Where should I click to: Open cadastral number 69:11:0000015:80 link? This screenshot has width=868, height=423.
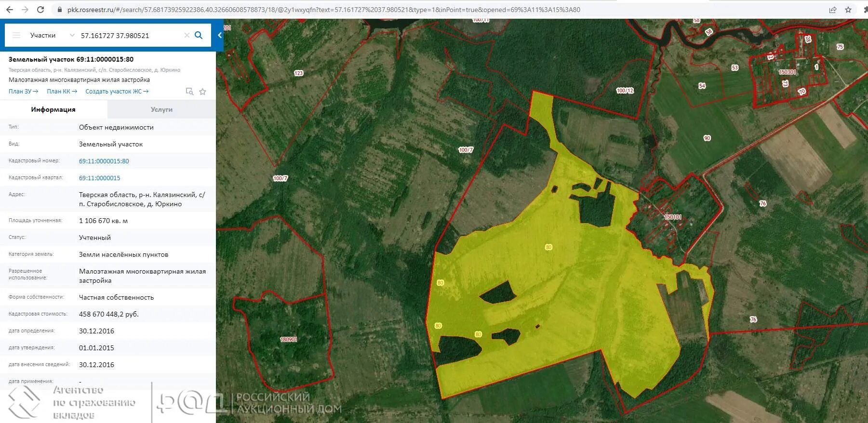(x=104, y=161)
